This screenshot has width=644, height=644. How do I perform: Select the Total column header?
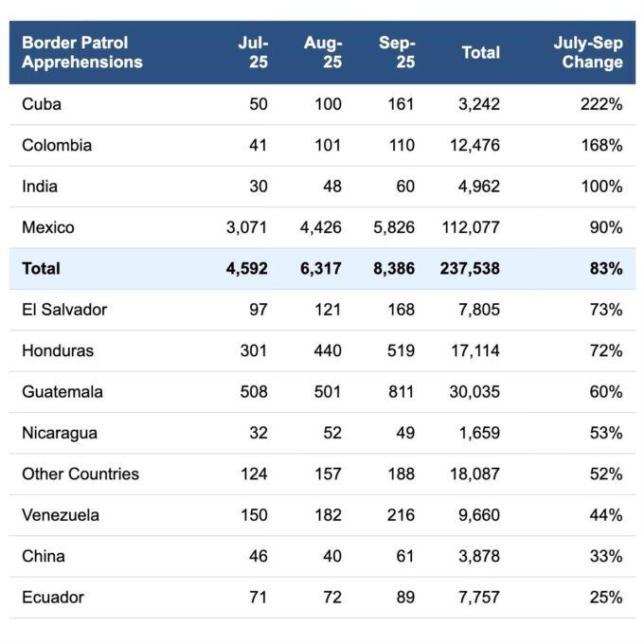[x=480, y=53]
